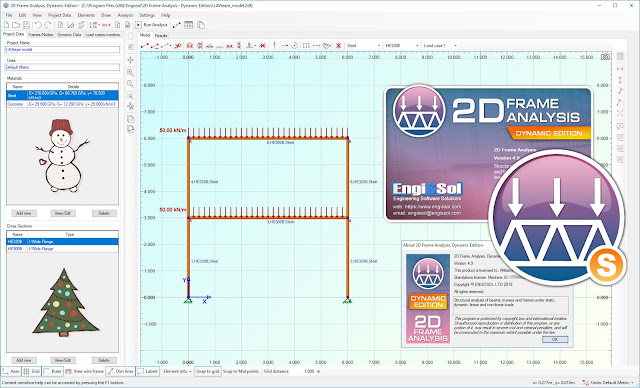Open the Element info dropdown
The height and width of the screenshot is (388, 640).
pyautogui.click(x=177, y=371)
